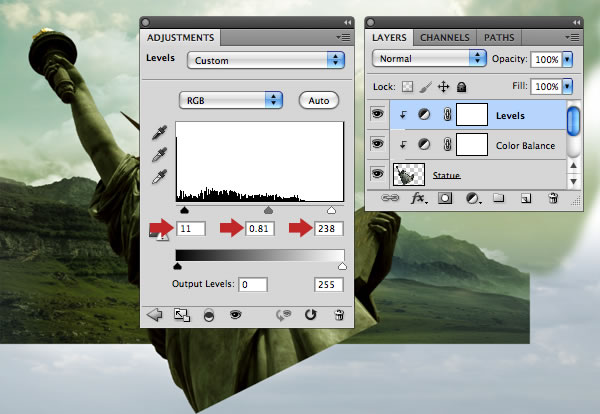
Task: Switch Adjustments panel to expanded view
Action: (182, 315)
